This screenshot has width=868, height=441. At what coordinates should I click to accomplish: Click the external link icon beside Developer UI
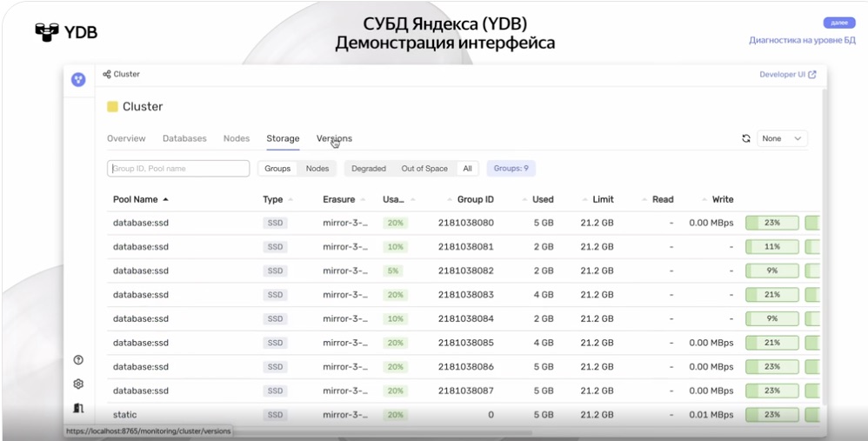[x=812, y=75]
